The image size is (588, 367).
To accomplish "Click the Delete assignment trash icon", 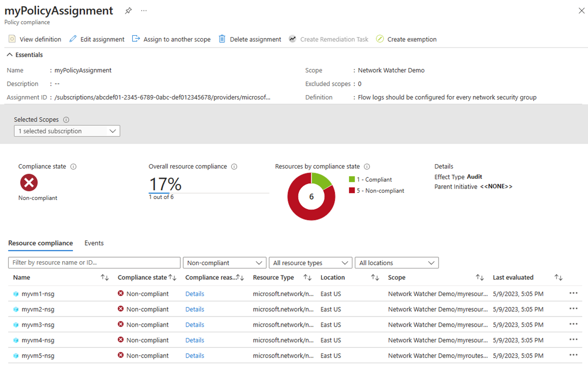I will pos(222,39).
